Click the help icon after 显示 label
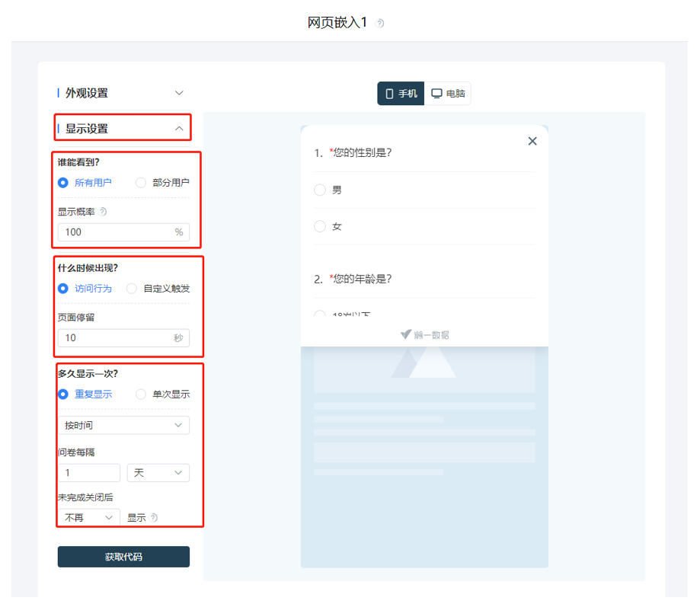Viewport: 700px width, 607px height. tap(154, 518)
